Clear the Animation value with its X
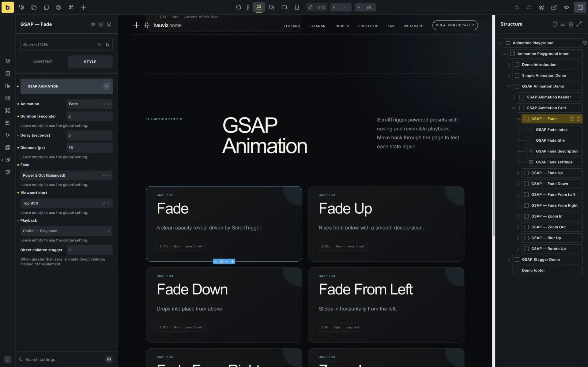 point(104,104)
